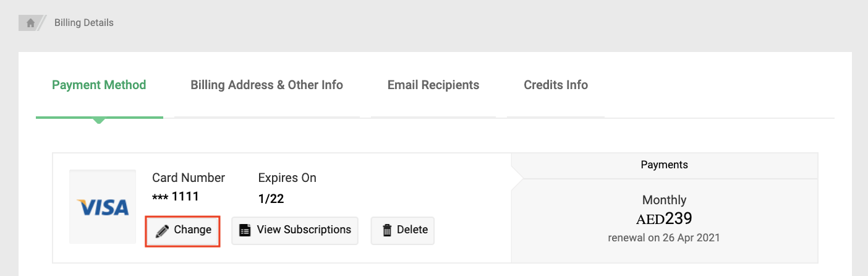868x276 pixels.
Task: Click the trash can Delete icon
Action: pyautogui.click(x=387, y=230)
